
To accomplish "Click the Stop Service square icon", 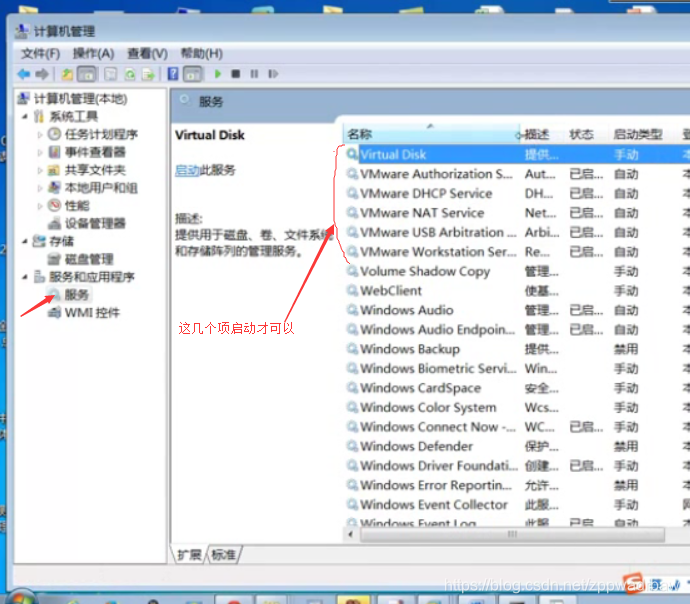I will coord(236,74).
